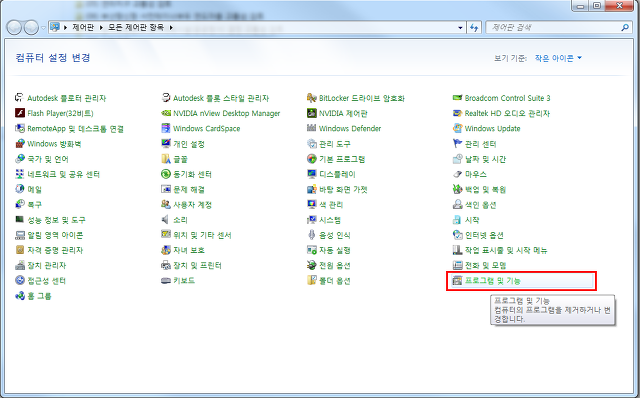640x398 pixels.
Task: Open 글꼴 folder icon
Action: click(166, 159)
